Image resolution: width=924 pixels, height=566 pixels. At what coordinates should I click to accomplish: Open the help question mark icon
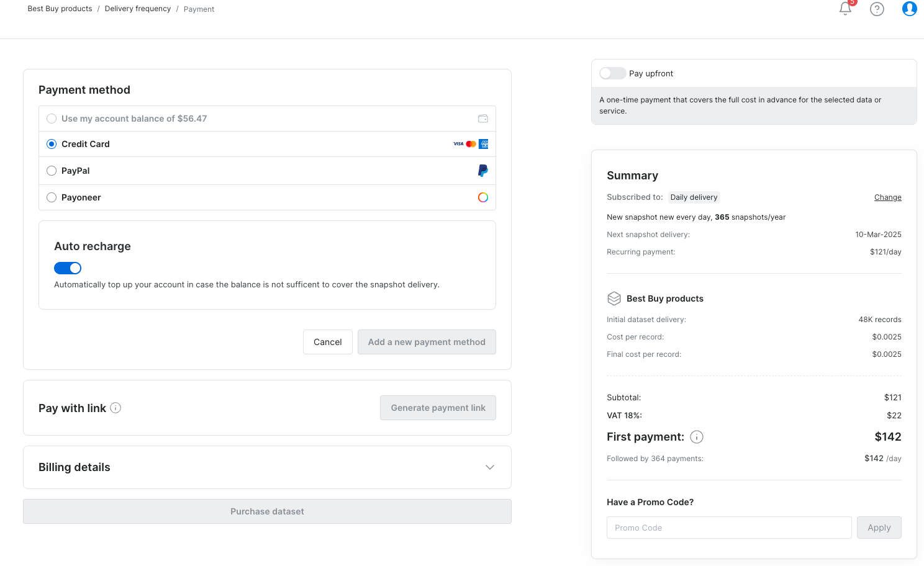(877, 9)
